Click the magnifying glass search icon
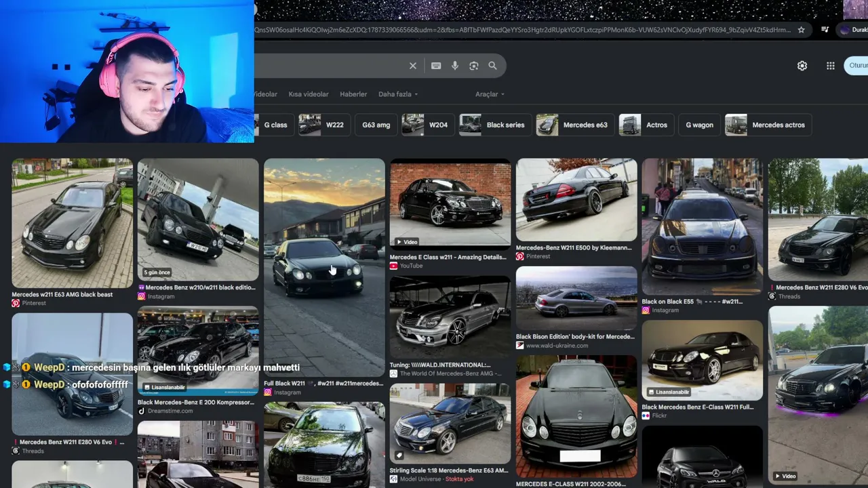The height and width of the screenshot is (488, 868). pos(492,66)
